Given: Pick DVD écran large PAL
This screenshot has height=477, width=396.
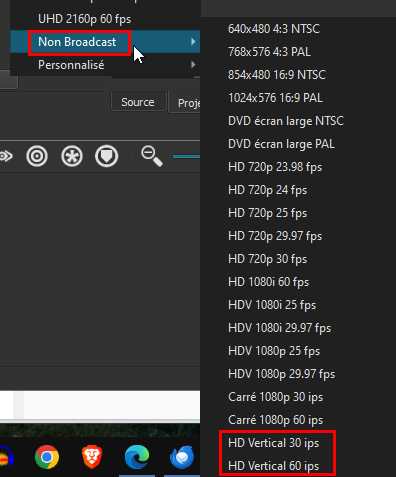Looking at the screenshot, I should [281, 144].
